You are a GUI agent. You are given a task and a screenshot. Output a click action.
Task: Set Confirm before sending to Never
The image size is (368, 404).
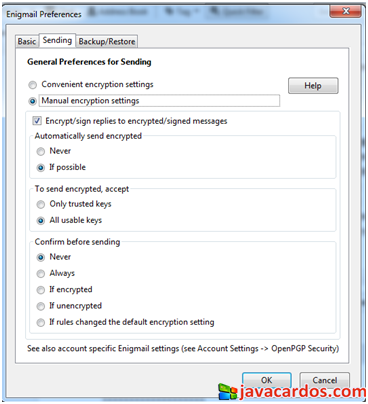[x=41, y=257]
